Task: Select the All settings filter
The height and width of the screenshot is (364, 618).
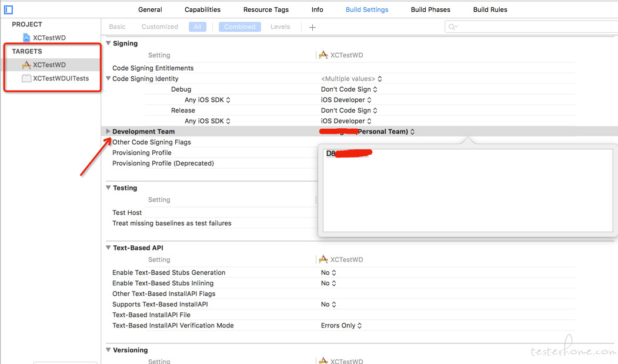Action: (198, 27)
